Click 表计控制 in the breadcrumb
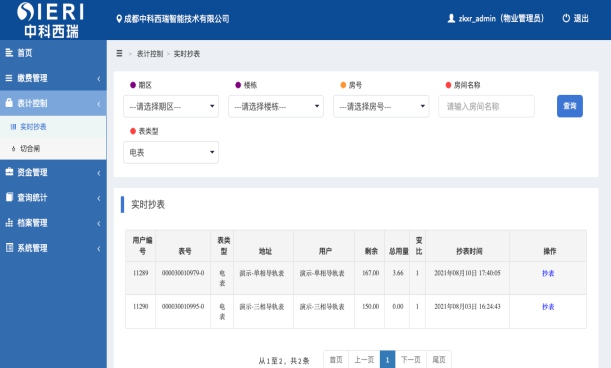 click(x=150, y=54)
